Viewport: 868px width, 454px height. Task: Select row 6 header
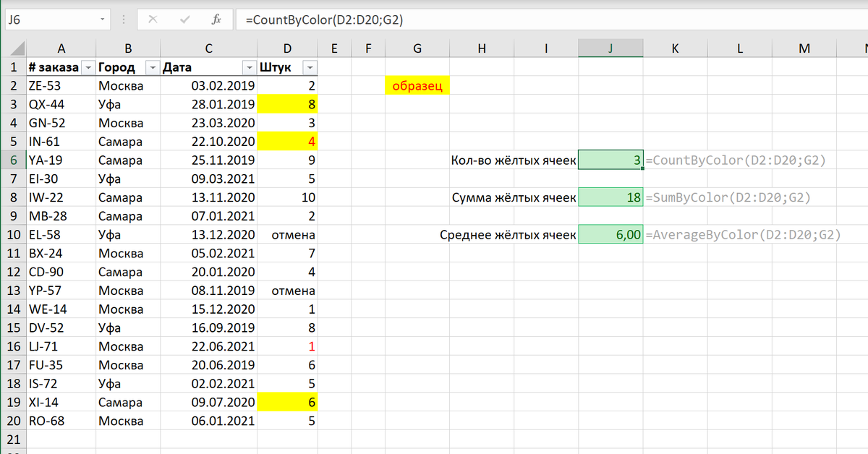pos(13,160)
